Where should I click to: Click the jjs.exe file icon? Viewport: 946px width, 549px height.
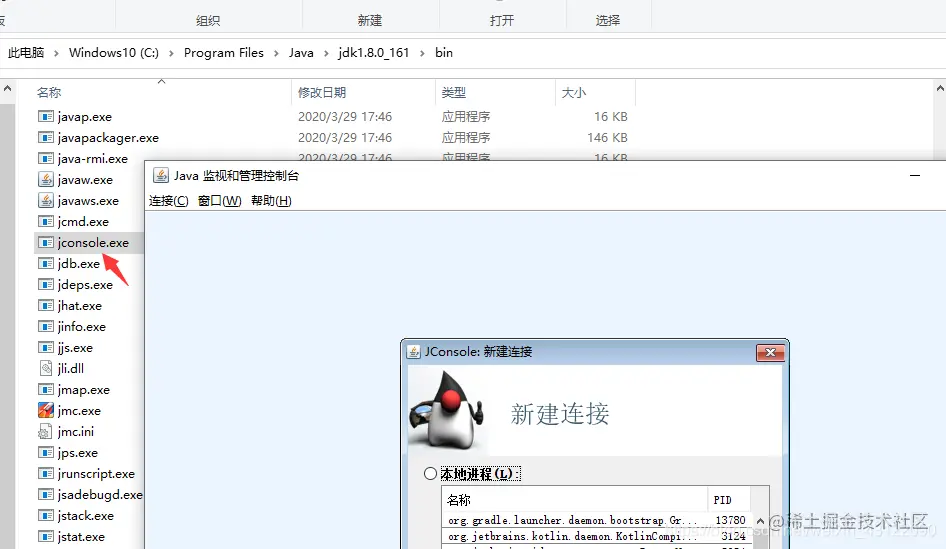[45, 347]
